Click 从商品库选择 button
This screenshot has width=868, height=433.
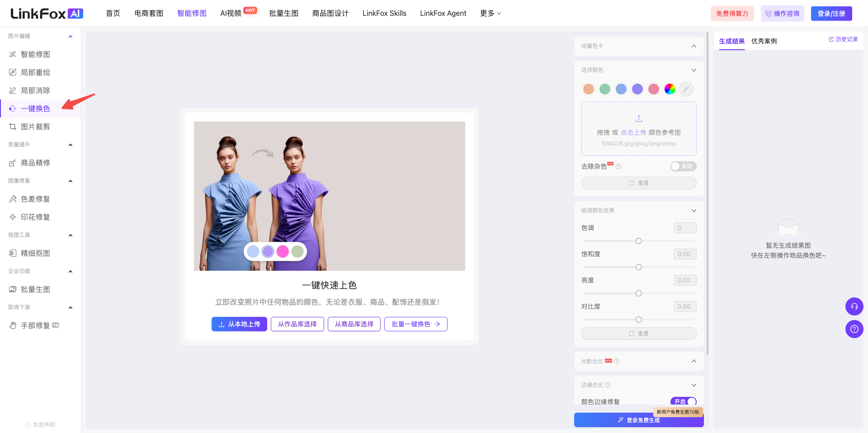[x=354, y=324]
